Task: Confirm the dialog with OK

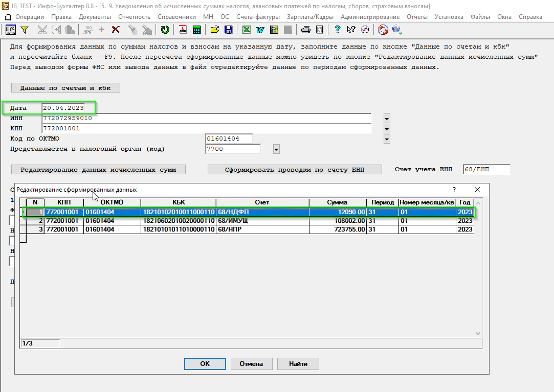Action: [205, 364]
